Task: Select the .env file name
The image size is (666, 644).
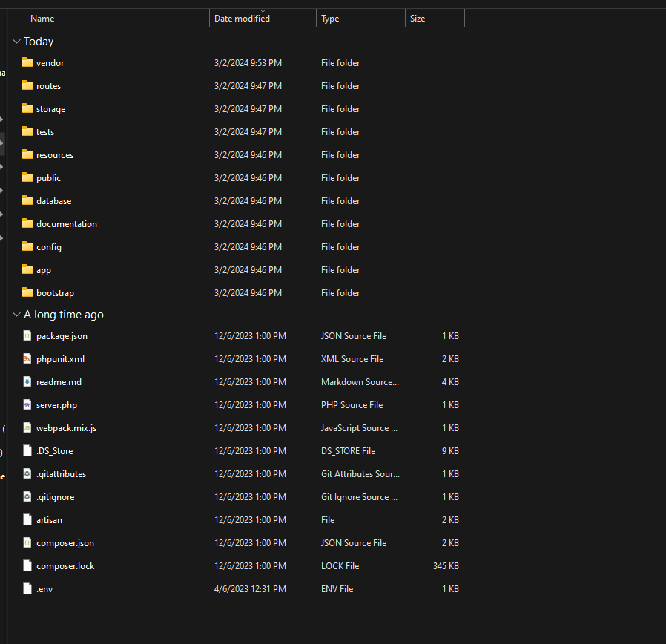Action: tap(44, 589)
